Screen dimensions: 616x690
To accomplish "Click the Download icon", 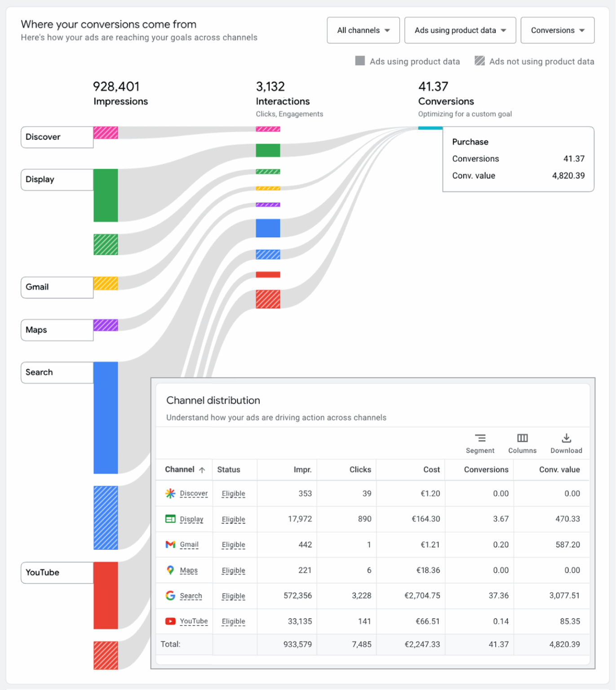I will [566, 442].
